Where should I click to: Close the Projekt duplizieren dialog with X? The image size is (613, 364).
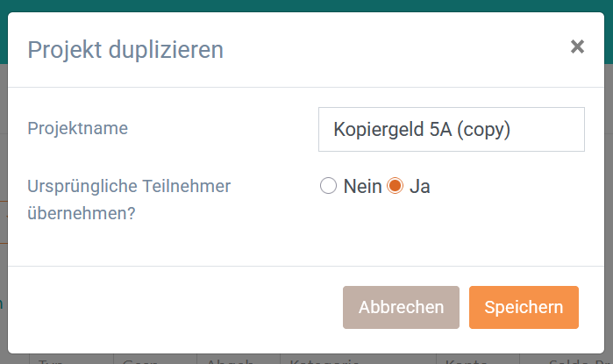coord(577,47)
